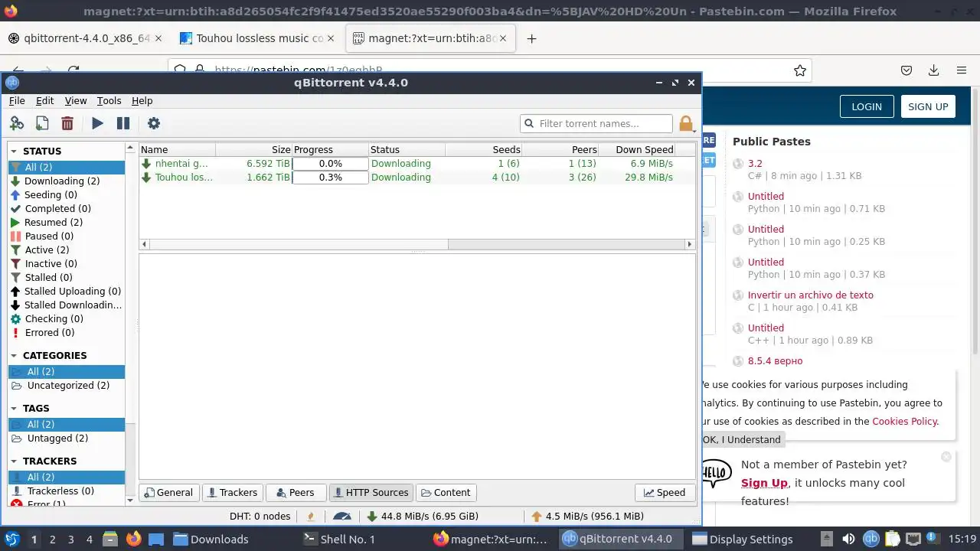Switch to the Peers tab
Viewport: 980px width, 551px height.
tap(296, 493)
